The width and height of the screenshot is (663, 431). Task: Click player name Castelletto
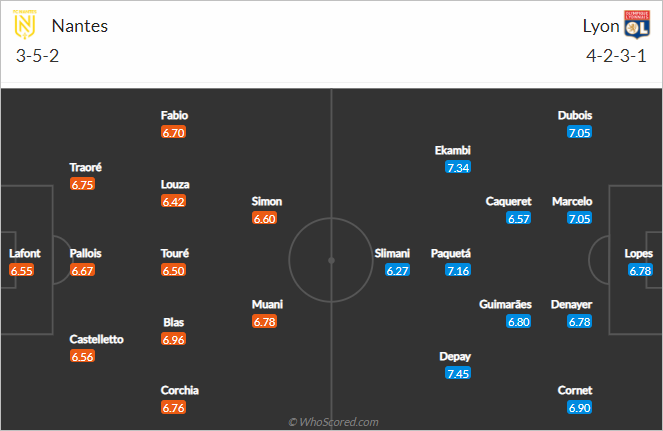[96, 339]
